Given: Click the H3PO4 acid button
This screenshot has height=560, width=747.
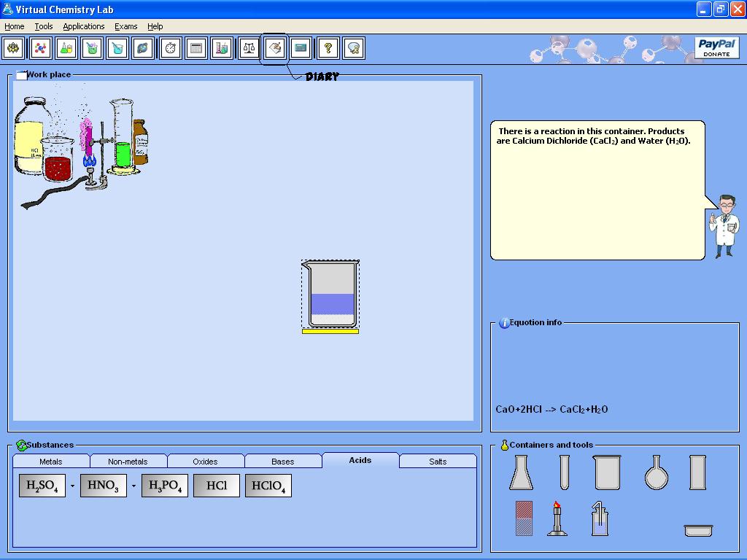Looking at the screenshot, I should [x=165, y=485].
